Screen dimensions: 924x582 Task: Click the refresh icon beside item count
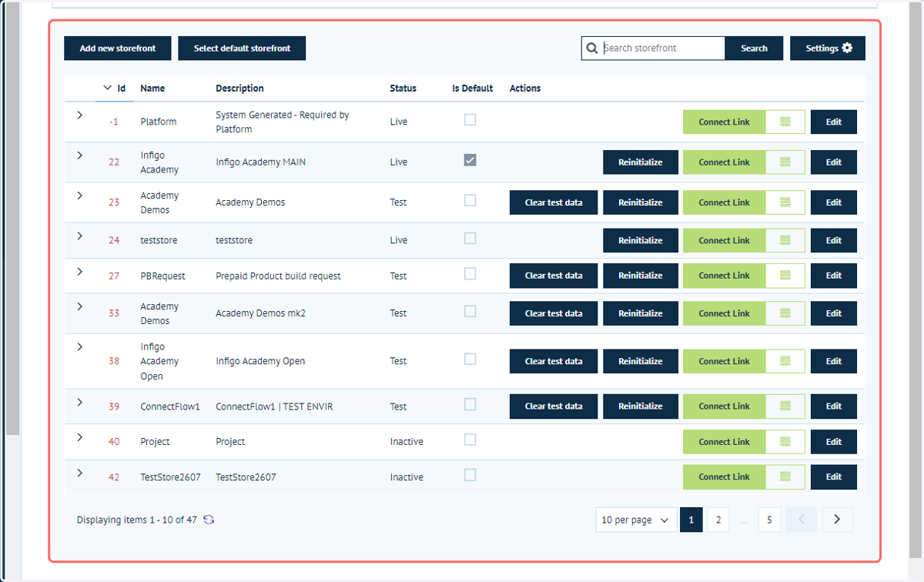209,520
